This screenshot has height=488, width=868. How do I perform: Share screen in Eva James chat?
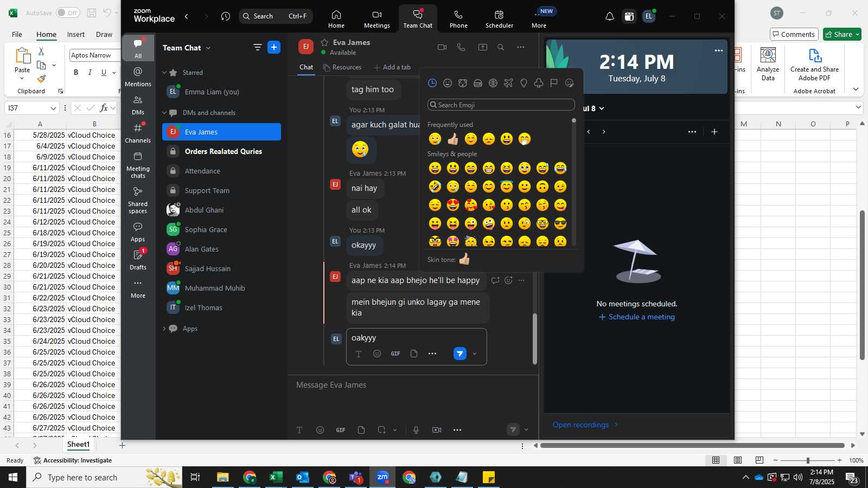(x=482, y=47)
